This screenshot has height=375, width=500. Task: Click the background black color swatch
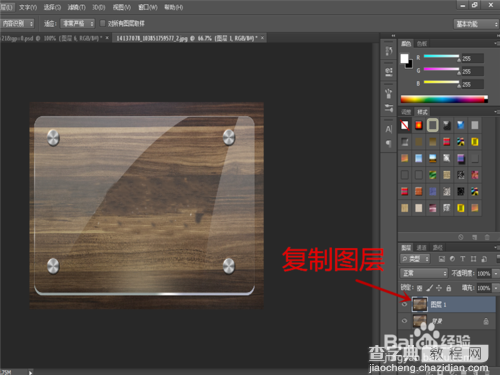tap(410, 65)
